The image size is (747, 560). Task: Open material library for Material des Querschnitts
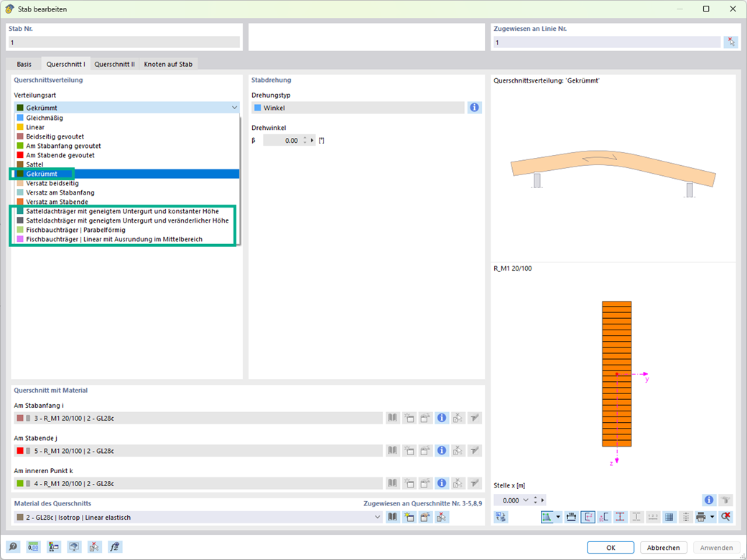click(x=393, y=517)
